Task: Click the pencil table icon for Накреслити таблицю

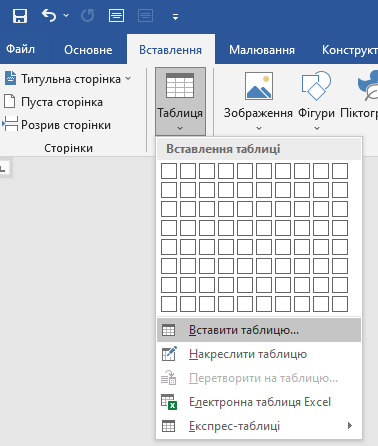Action: (169, 354)
